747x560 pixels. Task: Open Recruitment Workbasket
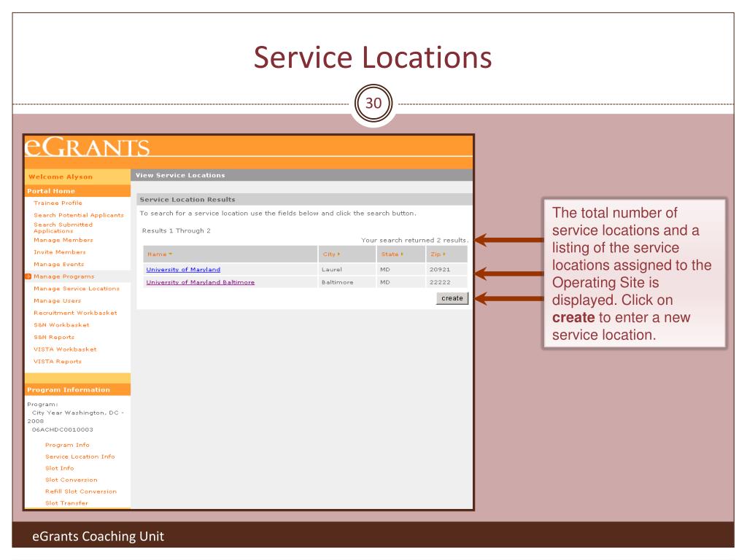75,313
